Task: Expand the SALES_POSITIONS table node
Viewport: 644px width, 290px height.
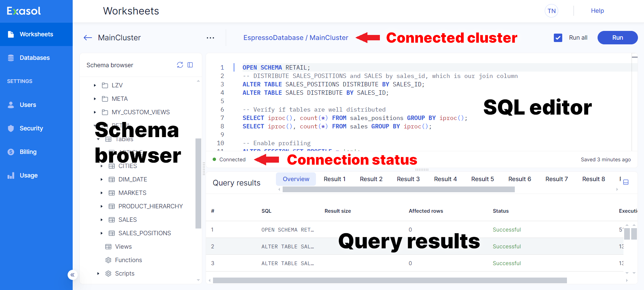Action: click(102, 233)
